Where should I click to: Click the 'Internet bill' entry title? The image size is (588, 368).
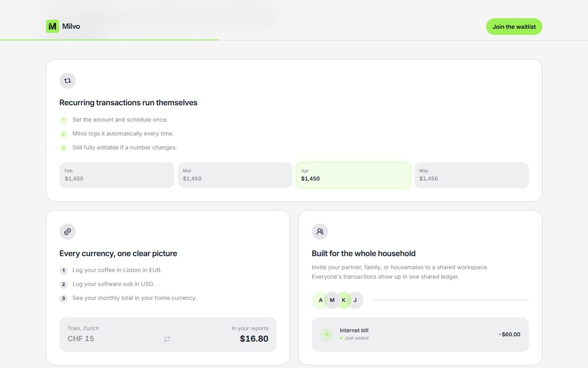354,330
